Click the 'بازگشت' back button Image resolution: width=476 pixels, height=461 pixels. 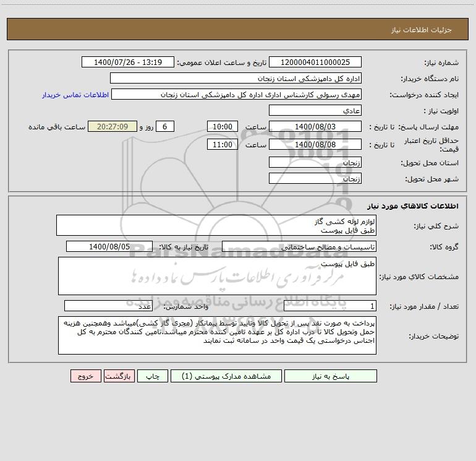[119, 376]
